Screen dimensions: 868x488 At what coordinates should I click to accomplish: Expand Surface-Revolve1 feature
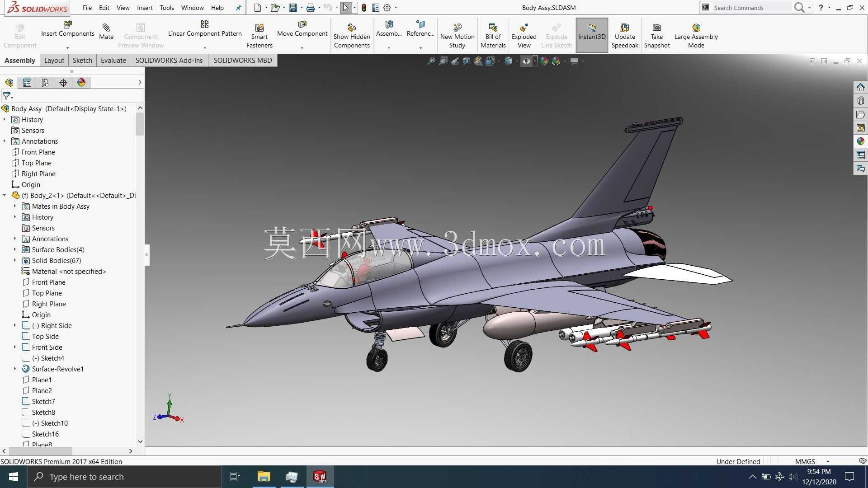pyautogui.click(x=15, y=369)
